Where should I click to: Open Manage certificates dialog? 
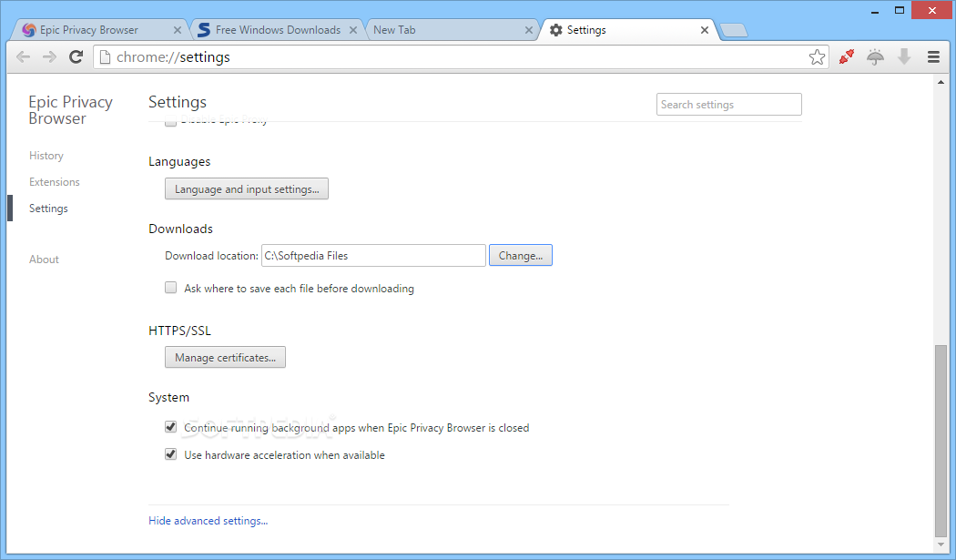pos(225,358)
